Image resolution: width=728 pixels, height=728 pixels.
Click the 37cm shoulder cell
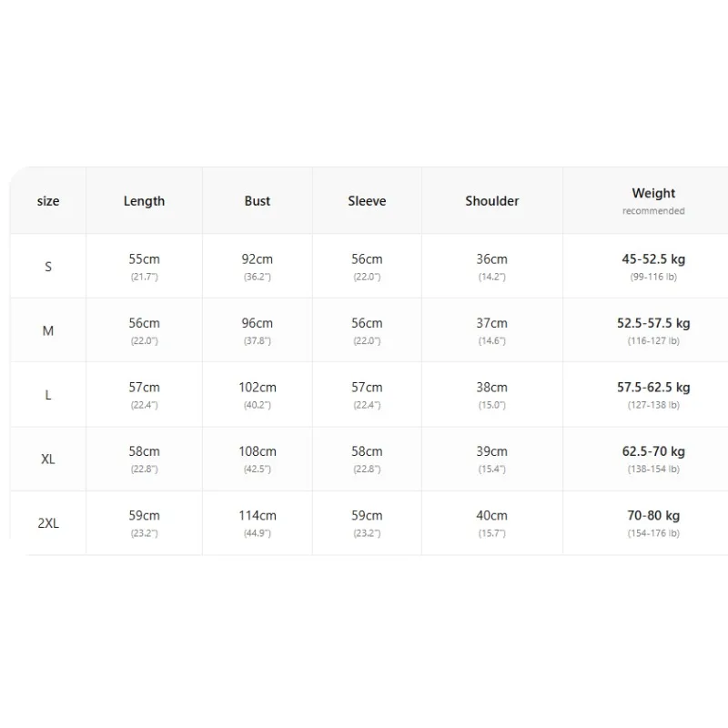point(492,330)
